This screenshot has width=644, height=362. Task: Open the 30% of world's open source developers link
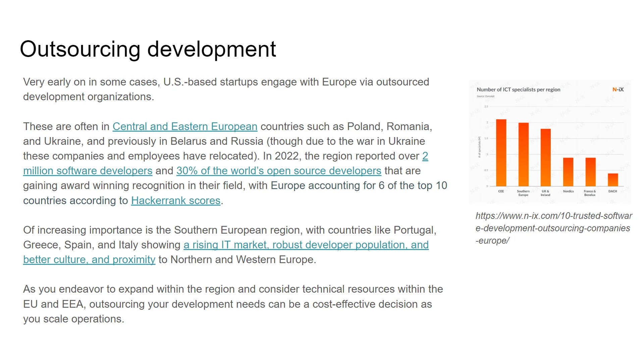(279, 171)
